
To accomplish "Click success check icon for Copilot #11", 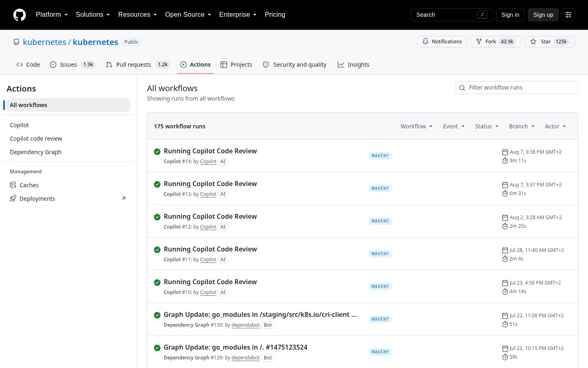I will 157,250.
